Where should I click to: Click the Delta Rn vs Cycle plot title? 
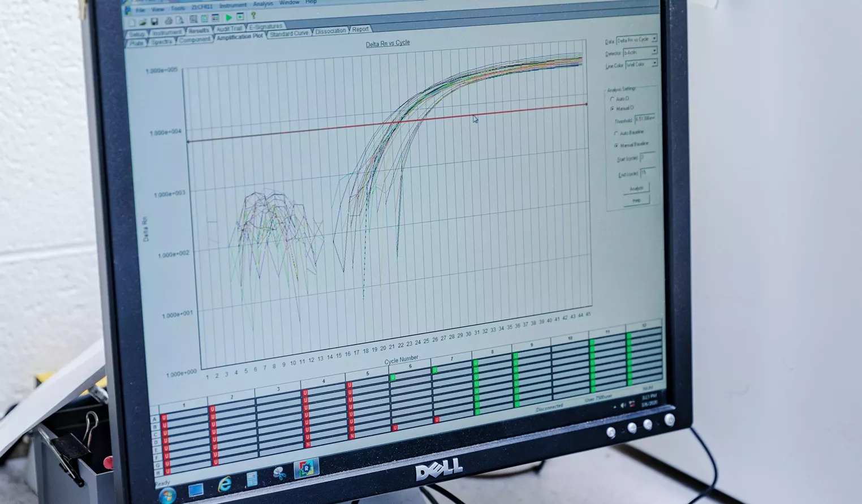(387, 43)
